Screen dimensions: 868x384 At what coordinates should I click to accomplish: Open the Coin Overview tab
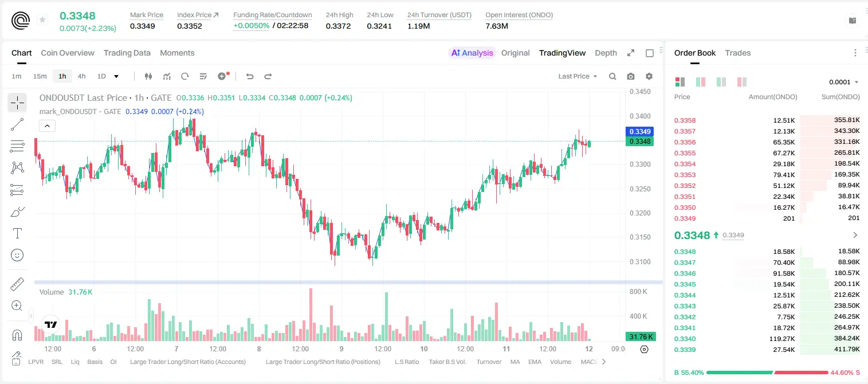coord(68,53)
